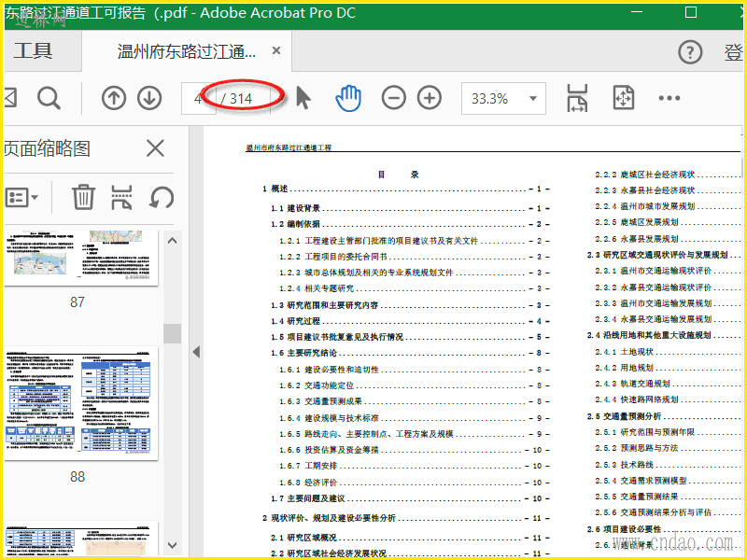Delete selected pages with trash icon
This screenshot has height=560, width=747.
(x=83, y=197)
